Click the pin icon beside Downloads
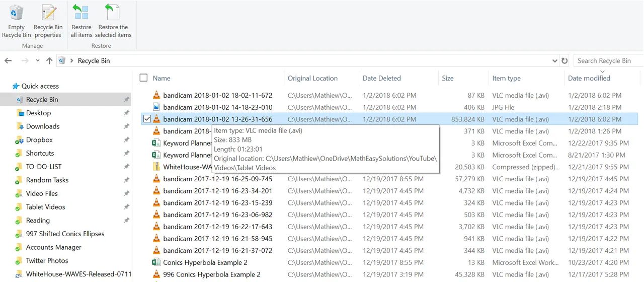The height and width of the screenshot is (282, 644). point(126,126)
